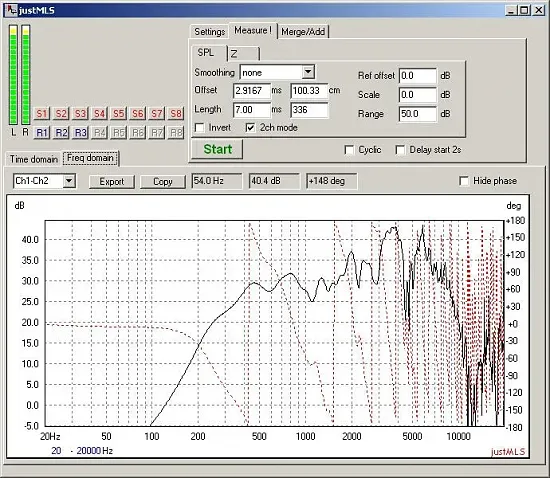Minimize the justMLS window
This screenshot has height=478, width=550.
[x=512, y=10]
